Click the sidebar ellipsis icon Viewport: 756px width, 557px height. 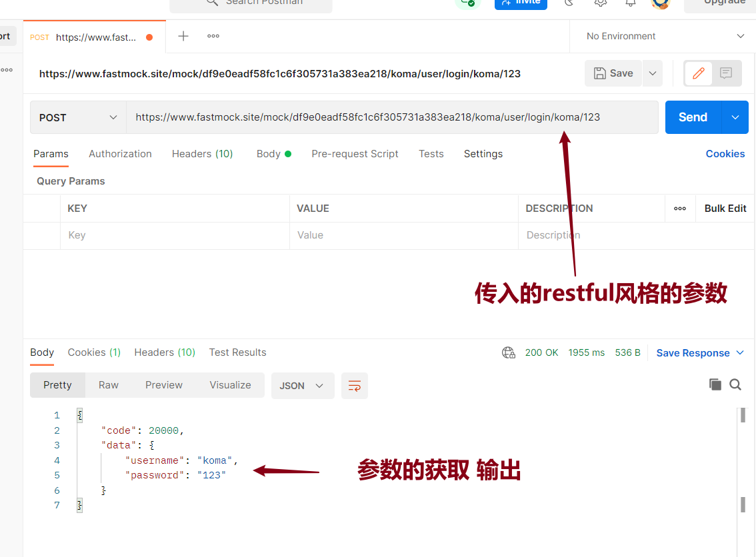coord(7,70)
